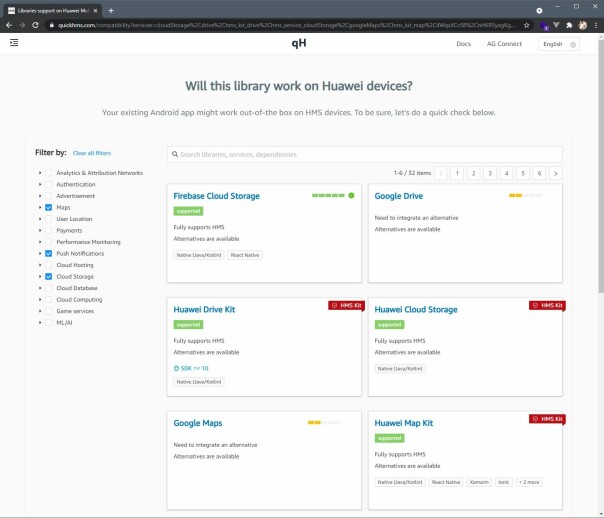Viewport: 604px width, 518px height.
Task: Click the SDK >= 10 requirement icon
Action: 176,368
